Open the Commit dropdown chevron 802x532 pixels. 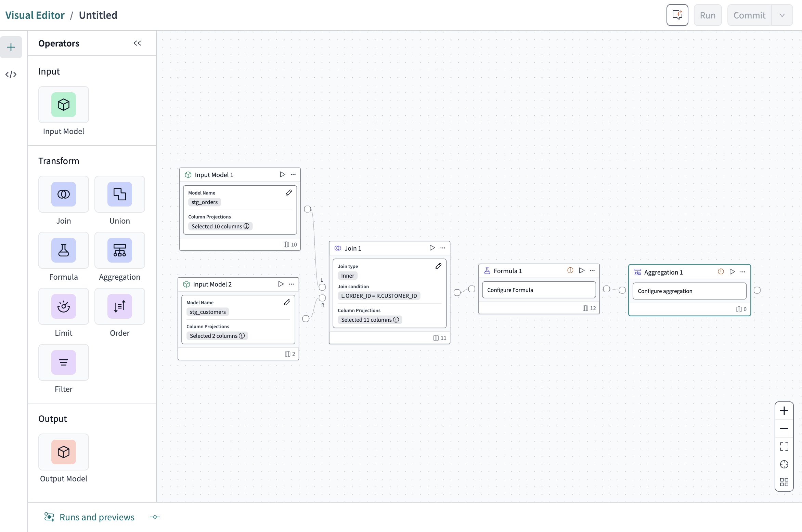pyautogui.click(x=782, y=15)
